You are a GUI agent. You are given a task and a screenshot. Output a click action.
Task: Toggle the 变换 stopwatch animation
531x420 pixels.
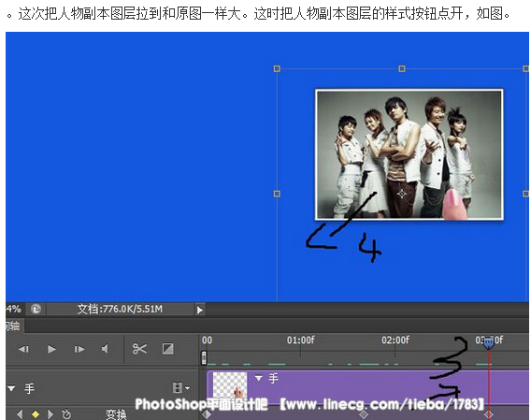[66, 413]
